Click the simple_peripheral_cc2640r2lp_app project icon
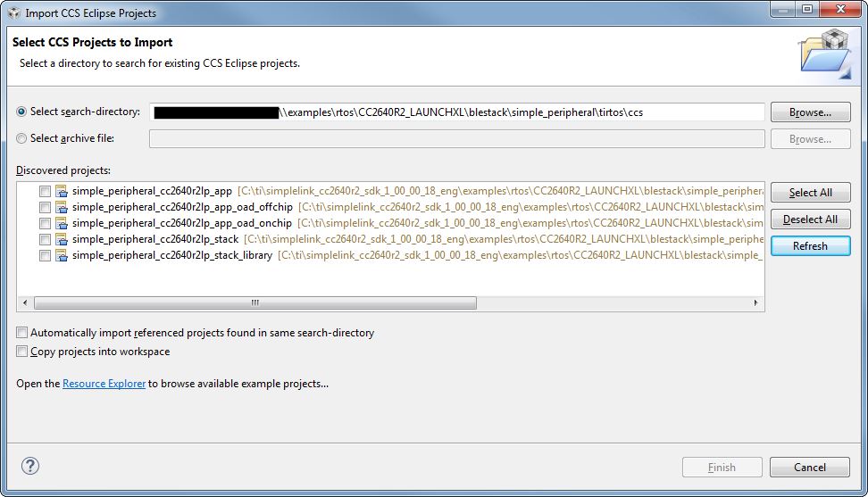868x497 pixels. [62, 191]
